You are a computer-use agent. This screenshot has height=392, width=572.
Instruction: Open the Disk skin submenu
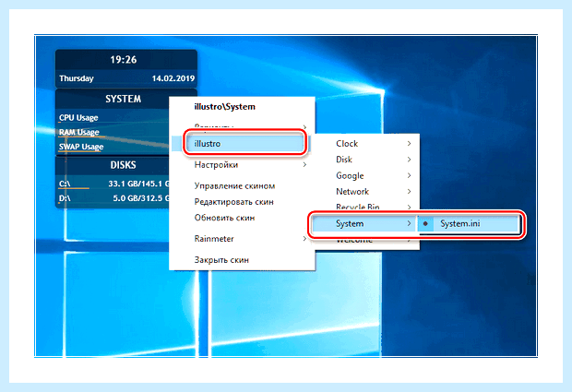(366, 160)
